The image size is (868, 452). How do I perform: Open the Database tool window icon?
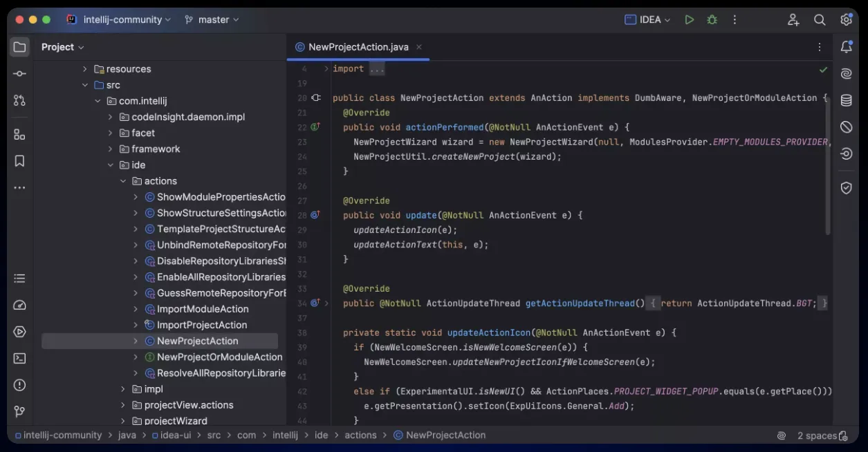pyautogui.click(x=846, y=100)
